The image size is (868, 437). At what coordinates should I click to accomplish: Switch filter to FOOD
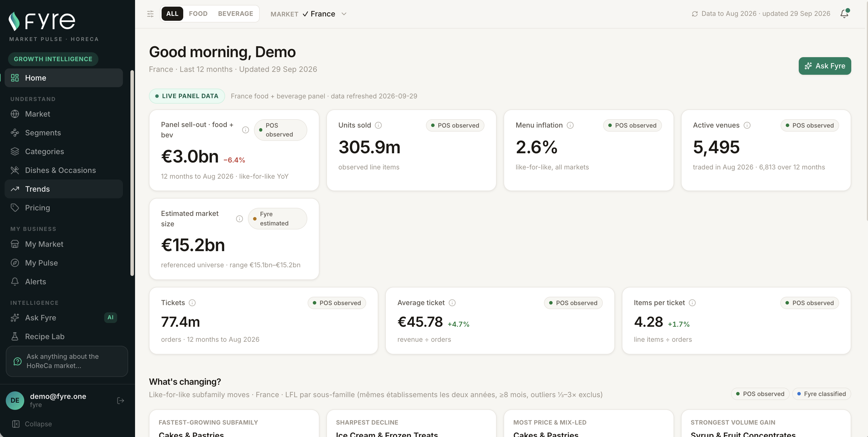(x=198, y=14)
